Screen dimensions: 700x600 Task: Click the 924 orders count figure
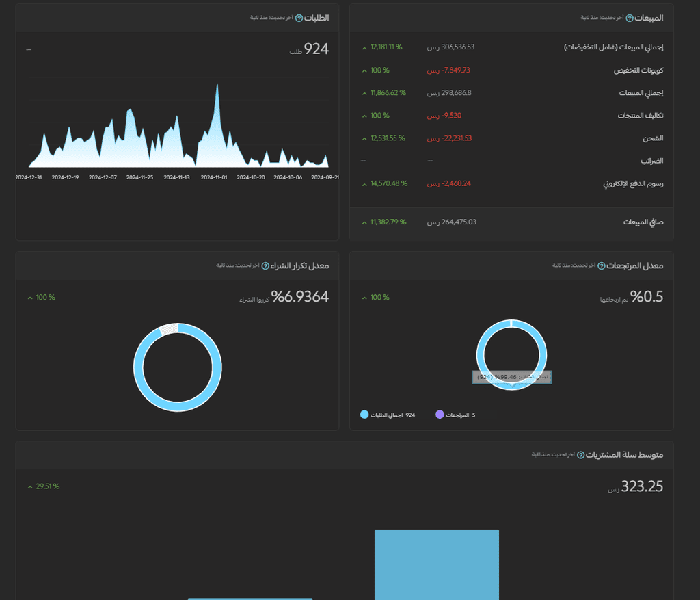pos(316,49)
